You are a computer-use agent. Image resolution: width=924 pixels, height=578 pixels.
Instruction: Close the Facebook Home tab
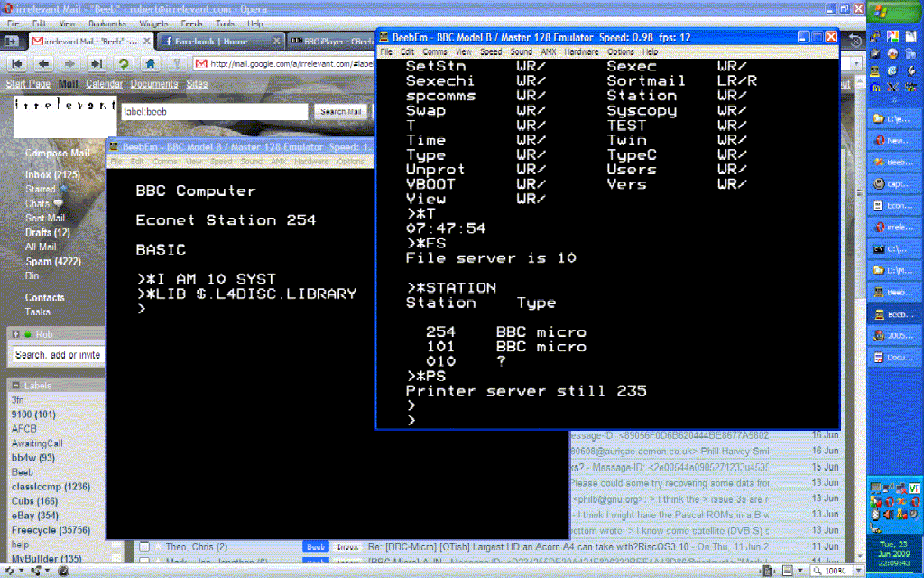pyautogui.click(x=276, y=42)
